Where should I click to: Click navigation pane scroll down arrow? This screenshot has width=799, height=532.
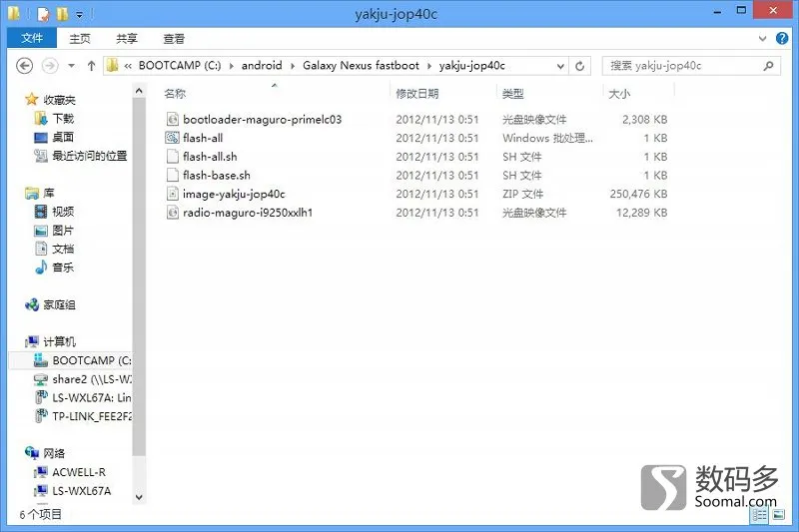tap(139, 497)
